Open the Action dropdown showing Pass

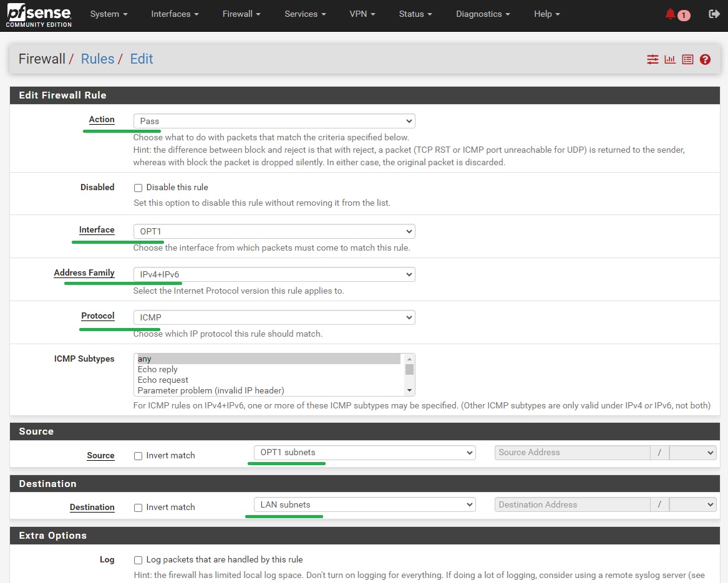coord(274,121)
